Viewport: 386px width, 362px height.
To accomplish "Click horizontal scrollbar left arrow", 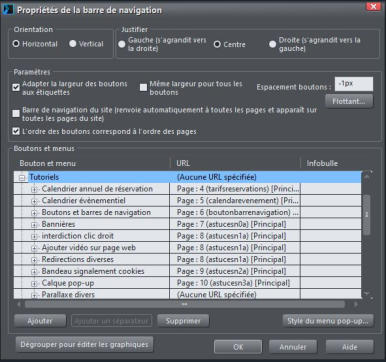I will 19,304.
